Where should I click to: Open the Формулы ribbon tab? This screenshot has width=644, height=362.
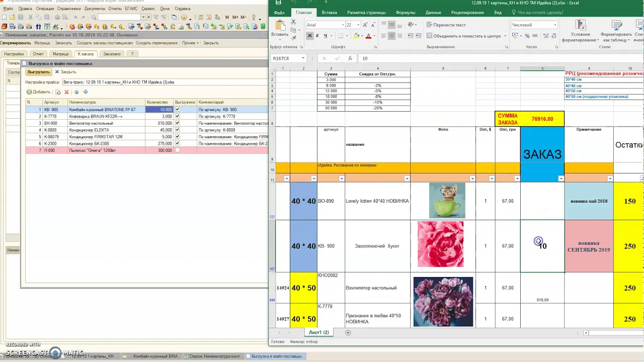406,13
